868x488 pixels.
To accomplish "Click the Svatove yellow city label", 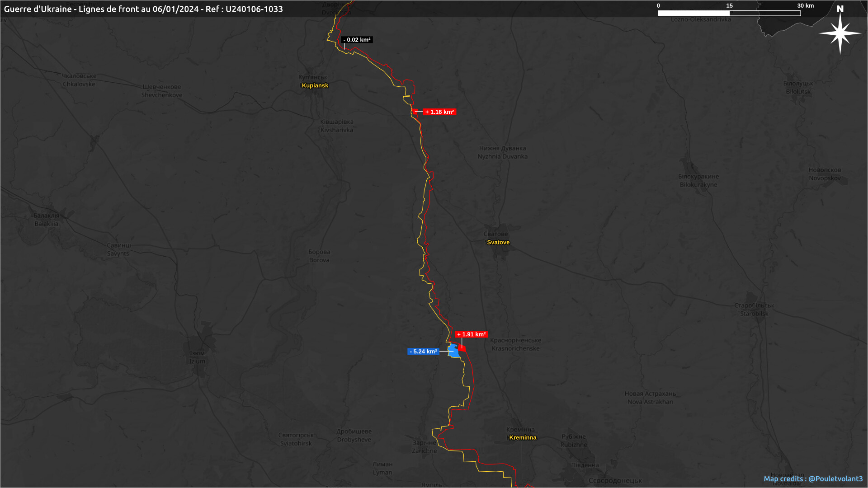I will (x=498, y=243).
